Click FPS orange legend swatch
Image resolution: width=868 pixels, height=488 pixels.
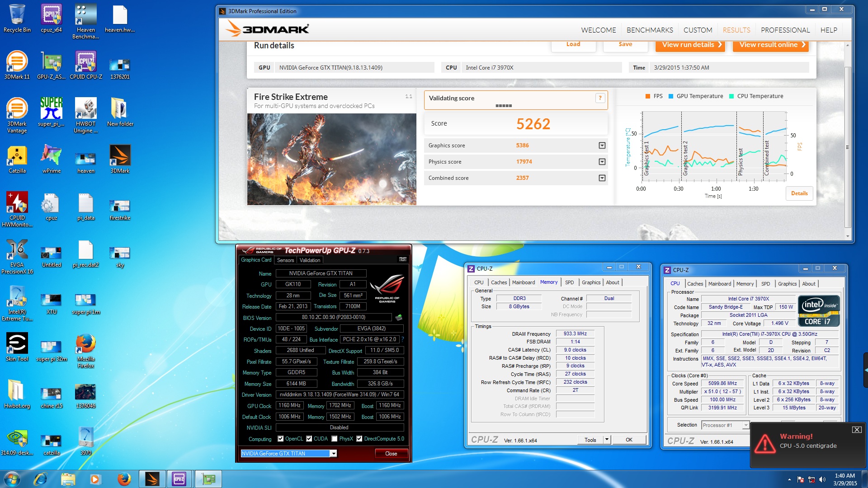coord(648,96)
